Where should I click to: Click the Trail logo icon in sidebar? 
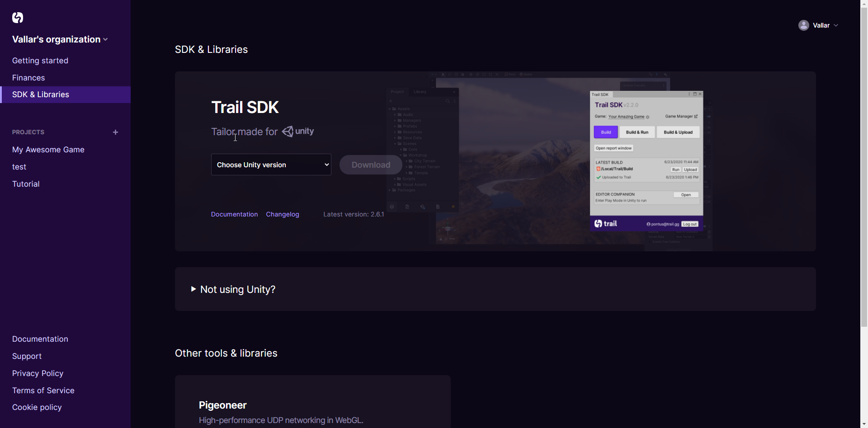(x=18, y=18)
